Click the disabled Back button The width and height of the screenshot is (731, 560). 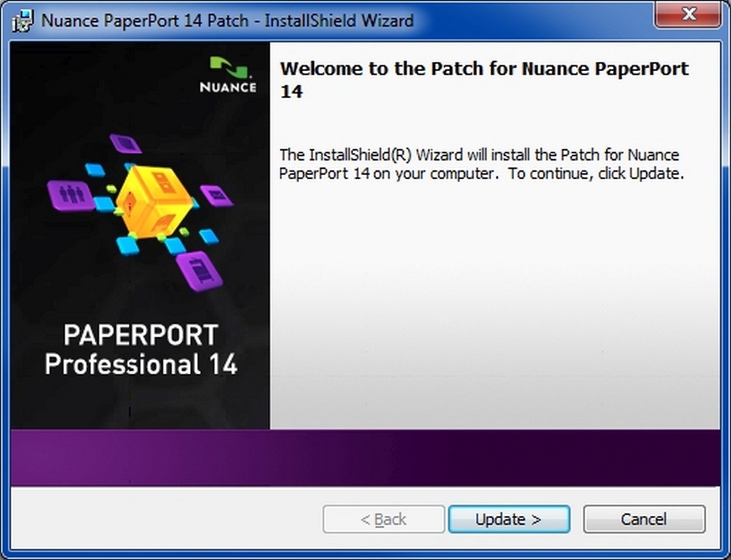point(384,519)
